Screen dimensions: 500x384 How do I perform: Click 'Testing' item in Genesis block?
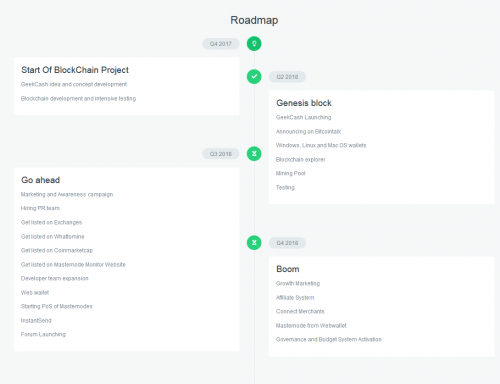285,187
